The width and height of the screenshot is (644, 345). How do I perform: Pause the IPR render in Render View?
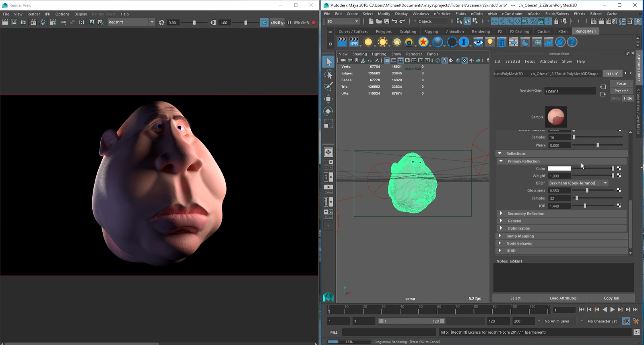tap(289, 23)
